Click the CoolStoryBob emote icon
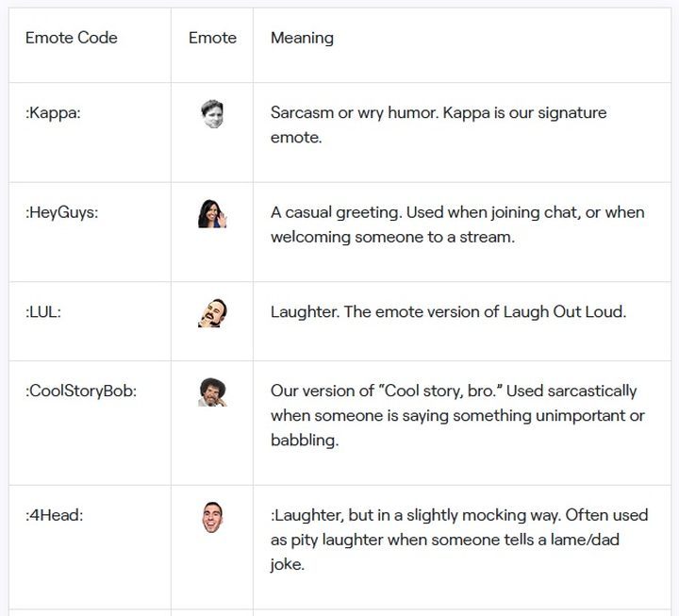This screenshot has height=616, width=679. (x=212, y=391)
